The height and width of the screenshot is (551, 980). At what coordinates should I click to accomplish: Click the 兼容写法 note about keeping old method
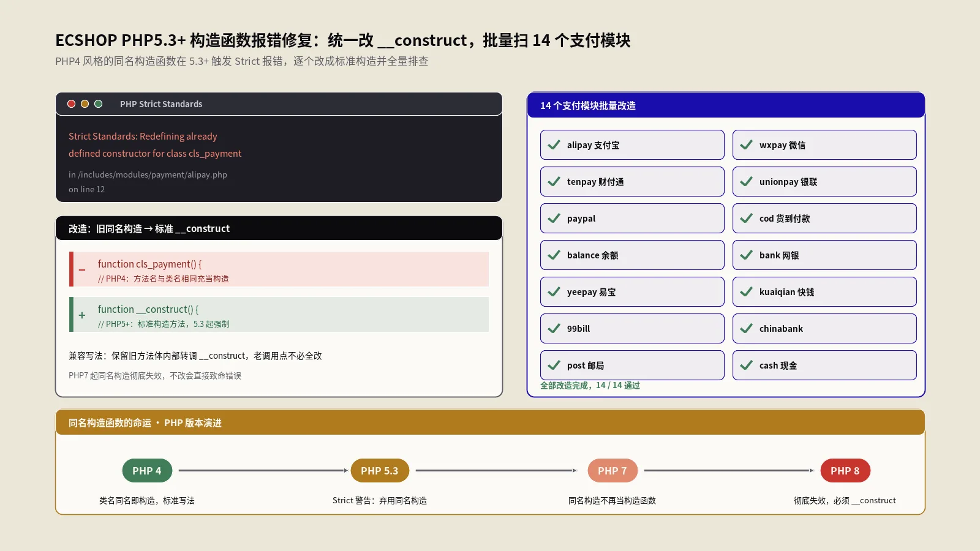point(195,356)
